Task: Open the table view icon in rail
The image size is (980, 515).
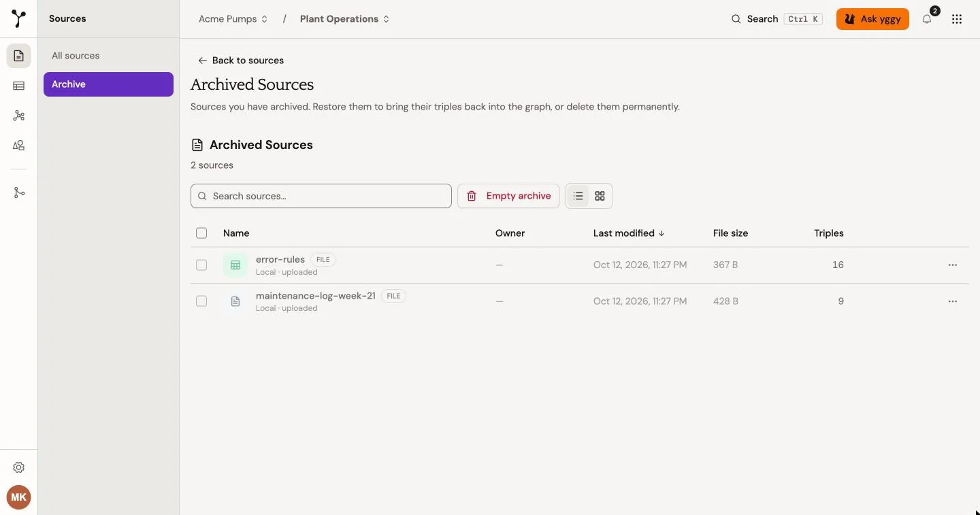Action: coord(19,86)
